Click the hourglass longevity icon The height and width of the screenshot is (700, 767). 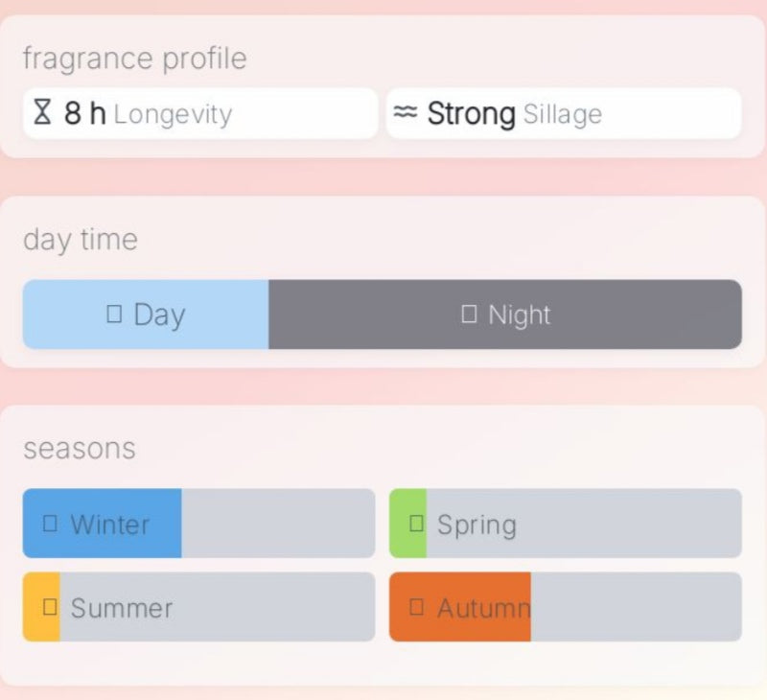(x=41, y=113)
